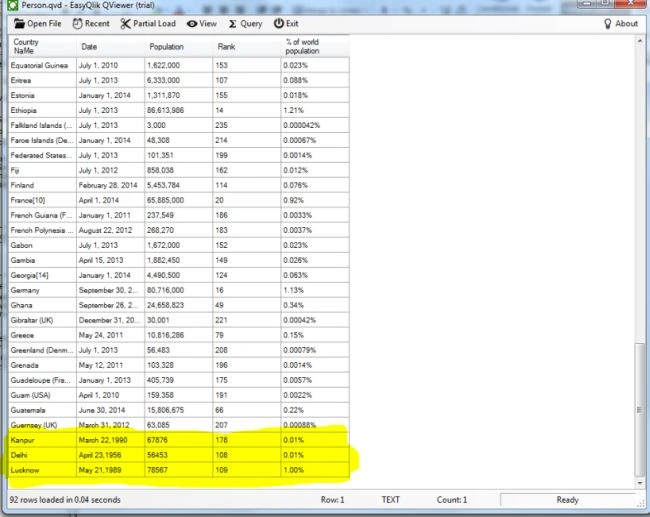Select the Federated States cell

(x=42, y=155)
